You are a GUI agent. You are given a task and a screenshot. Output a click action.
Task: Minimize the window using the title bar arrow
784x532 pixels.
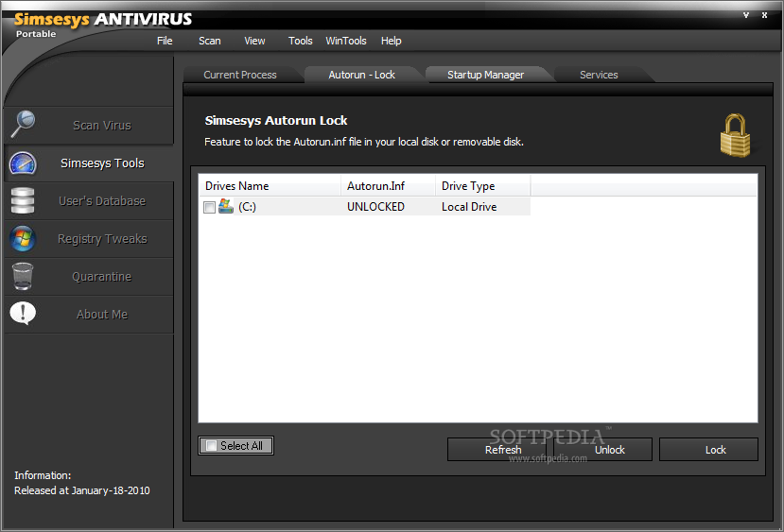[x=746, y=15]
